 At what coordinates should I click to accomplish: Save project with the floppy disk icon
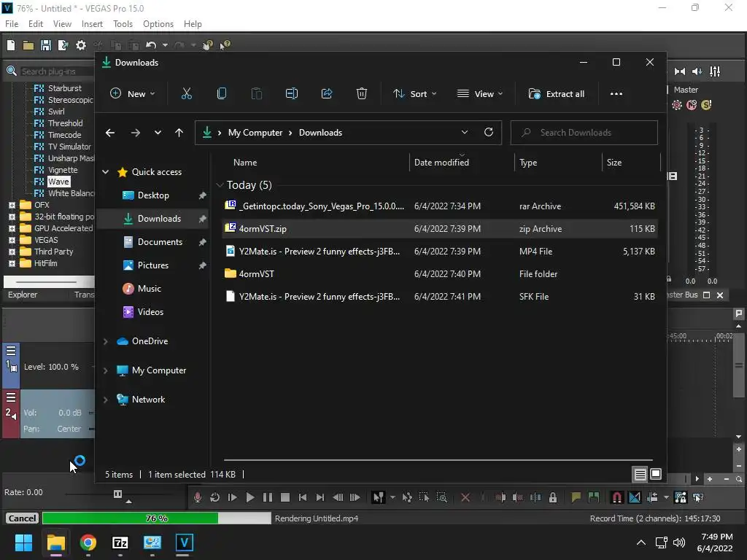[x=46, y=45]
